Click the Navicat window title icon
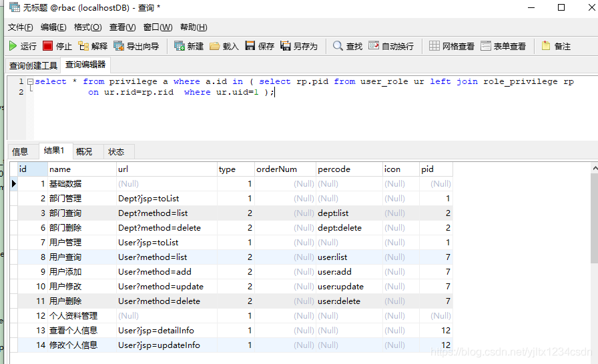Image resolution: width=598 pixels, height=364 pixels. (14, 7)
